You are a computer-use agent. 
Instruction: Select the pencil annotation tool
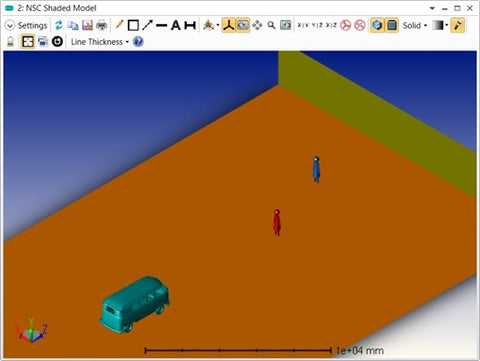pyautogui.click(x=119, y=25)
